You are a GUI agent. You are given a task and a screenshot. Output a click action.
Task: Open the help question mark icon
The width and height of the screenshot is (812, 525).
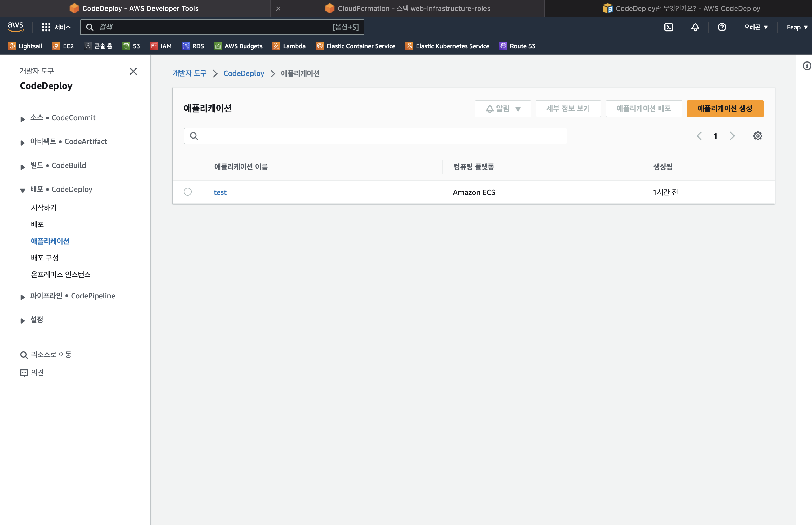[x=722, y=27]
